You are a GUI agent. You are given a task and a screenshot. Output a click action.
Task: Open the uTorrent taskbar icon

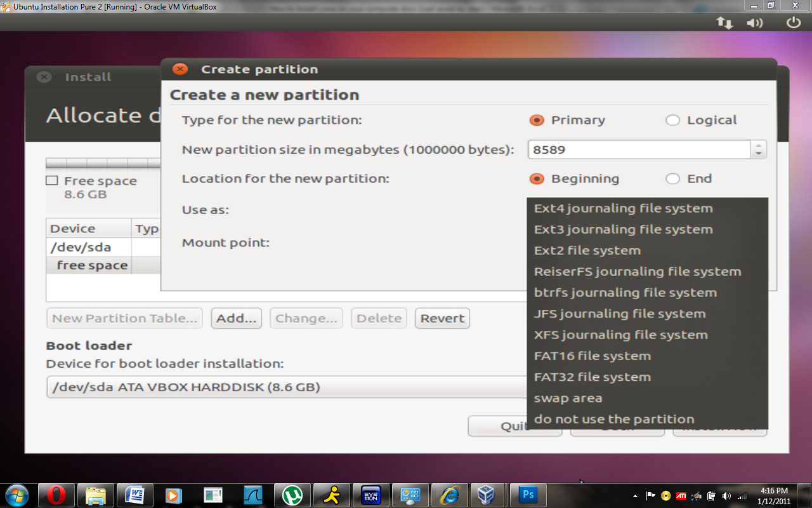click(x=292, y=495)
